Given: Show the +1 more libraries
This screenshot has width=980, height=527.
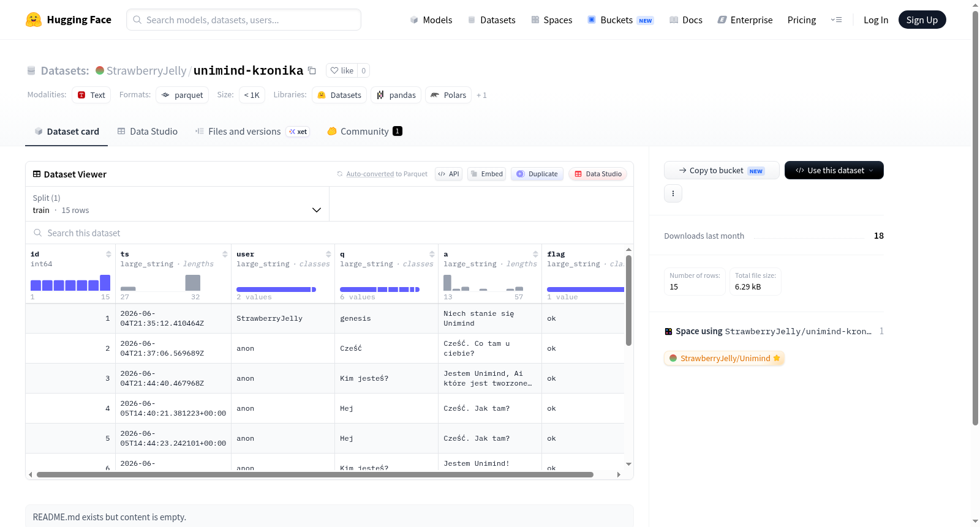Looking at the screenshot, I should 481,95.
